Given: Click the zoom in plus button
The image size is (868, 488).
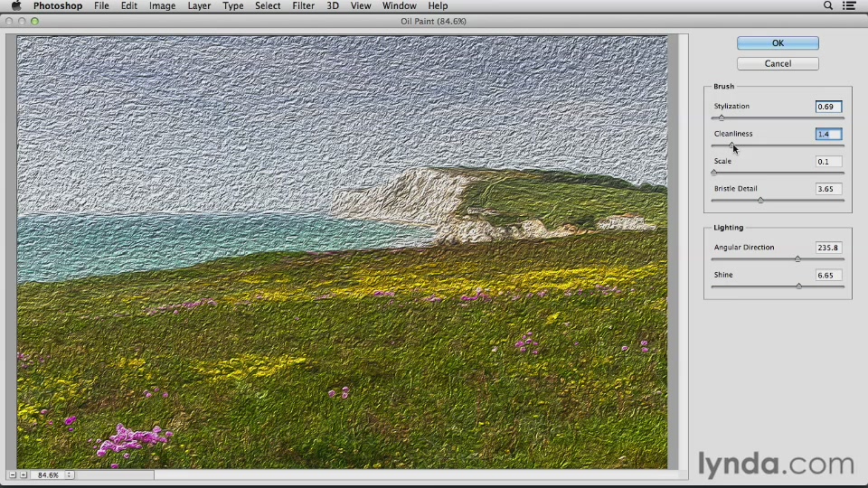Looking at the screenshot, I should click(x=24, y=474).
